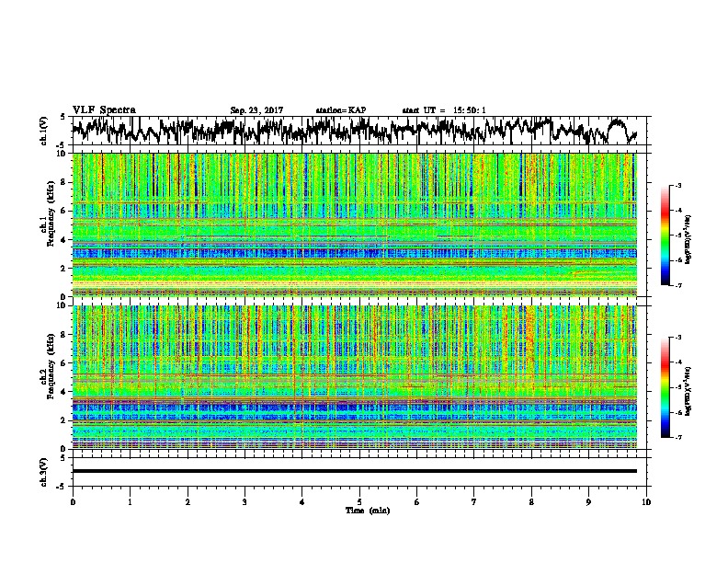Click time axis tick label "8"
This screenshot has height=563, width=728.
click(x=531, y=502)
